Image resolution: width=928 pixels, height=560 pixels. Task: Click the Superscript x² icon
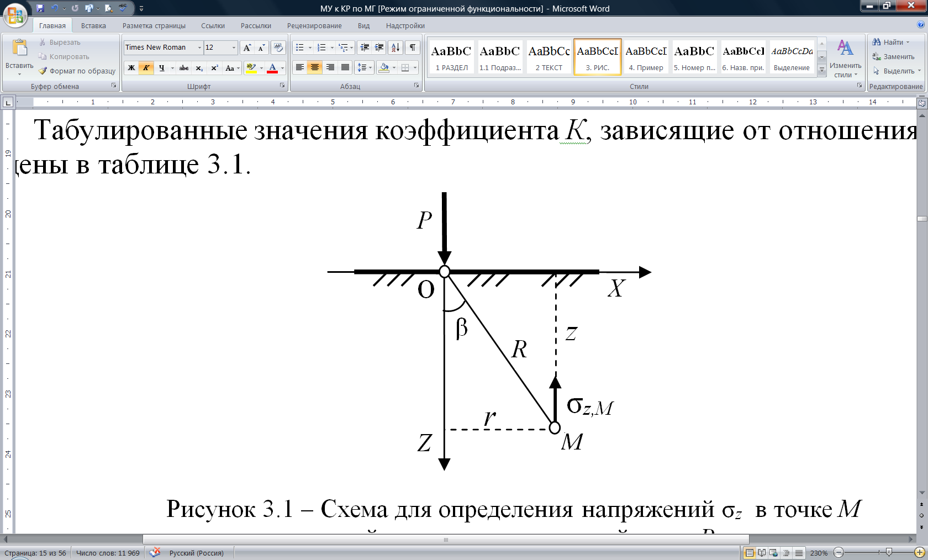tap(214, 68)
